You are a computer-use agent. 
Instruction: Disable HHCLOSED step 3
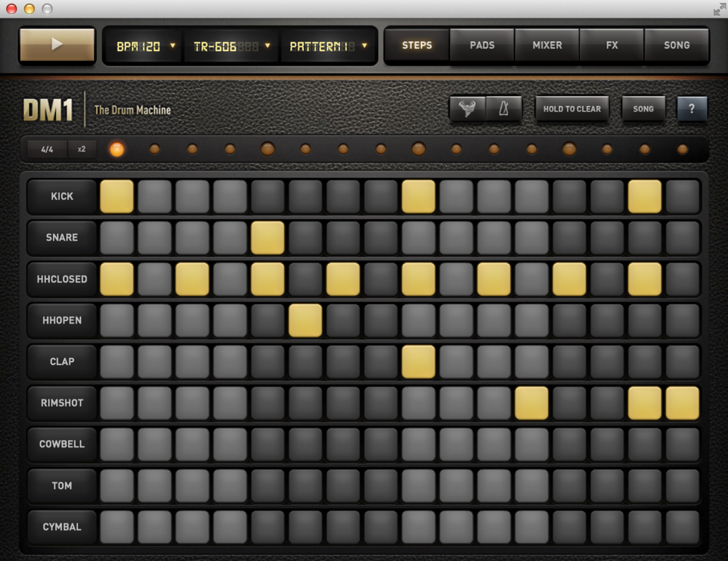click(192, 279)
